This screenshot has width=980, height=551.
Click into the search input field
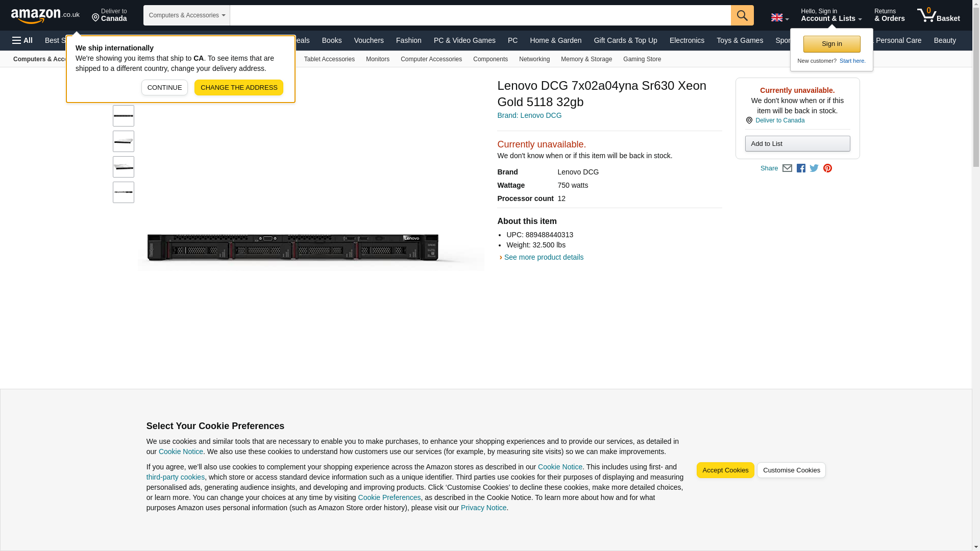pyautogui.click(x=480, y=15)
